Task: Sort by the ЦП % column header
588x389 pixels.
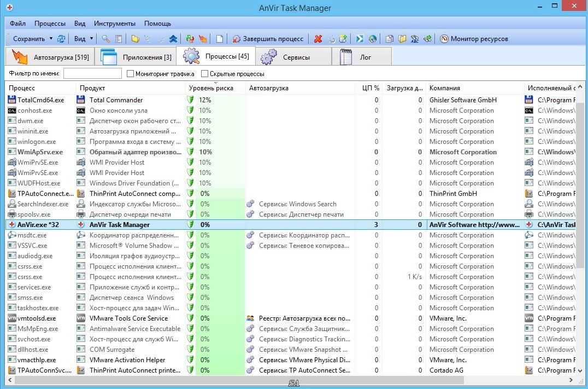Action: pyautogui.click(x=368, y=88)
